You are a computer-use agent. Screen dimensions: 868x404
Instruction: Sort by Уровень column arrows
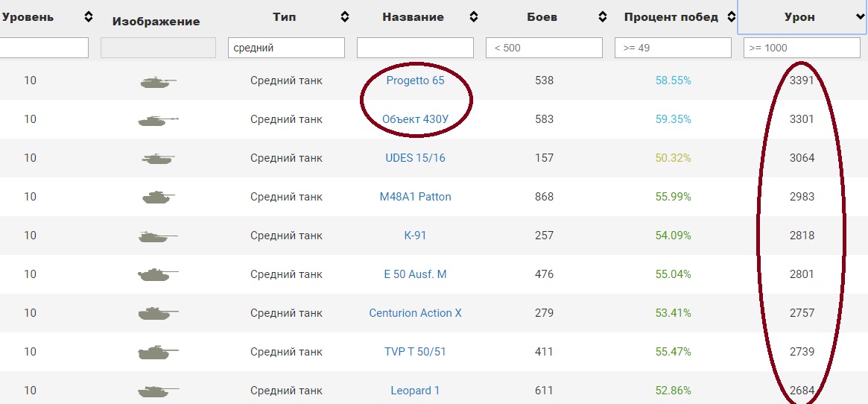89,17
